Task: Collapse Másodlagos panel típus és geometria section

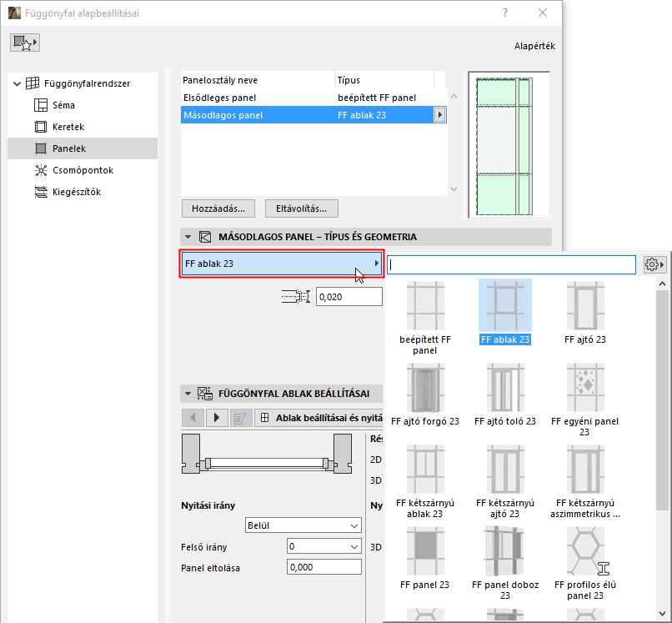Action: (188, 237)
